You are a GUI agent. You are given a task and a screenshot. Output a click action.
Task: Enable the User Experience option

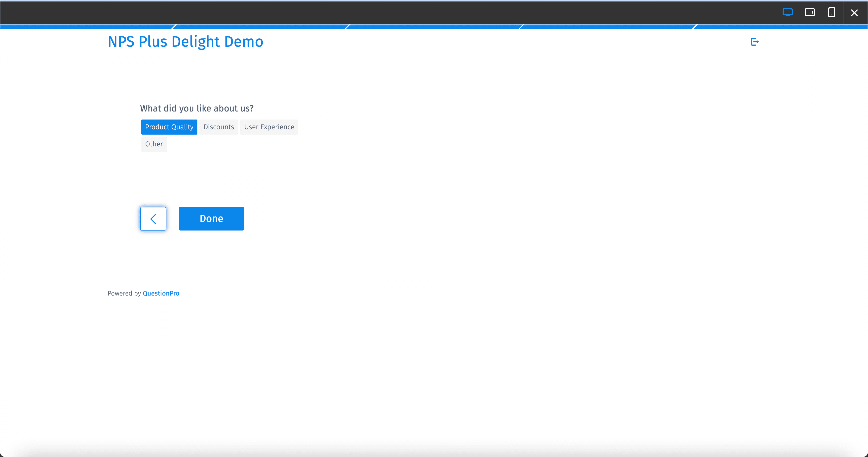click(x=269, y=127)
